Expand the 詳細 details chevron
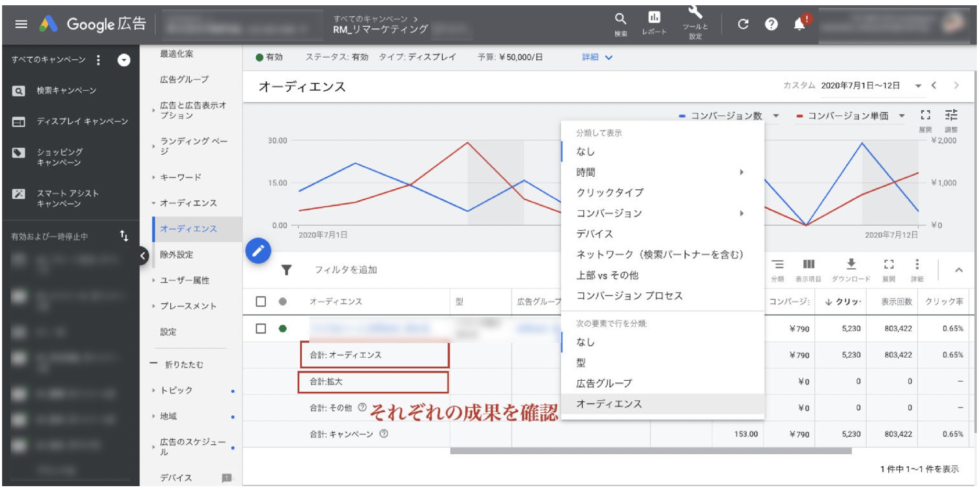Image resolution: width=980 pixels, height=493 pixels. click(x=608, y=57)
